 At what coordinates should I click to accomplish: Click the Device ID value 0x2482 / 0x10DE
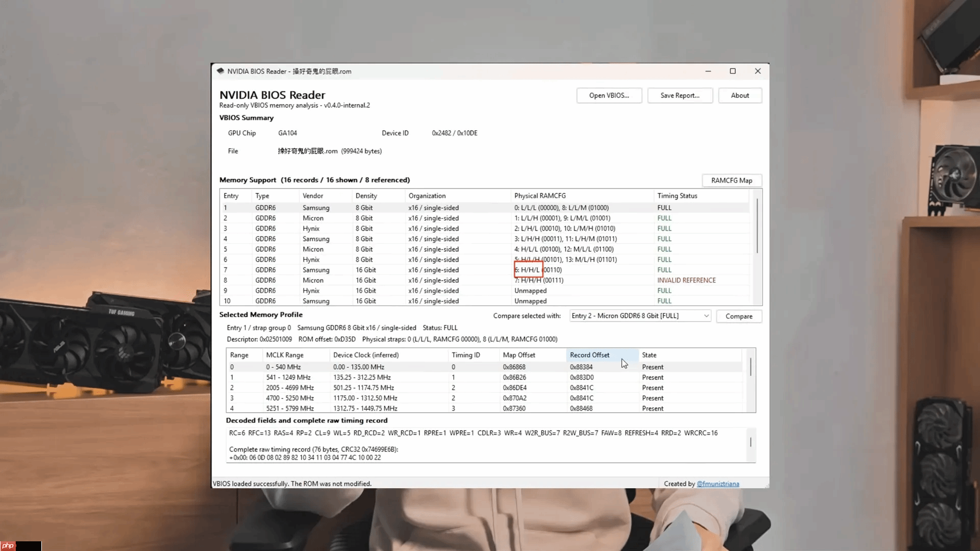pyautogui.click(x=454, y=133)
